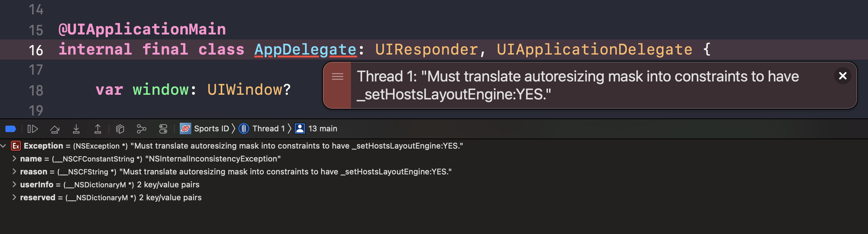Click the Step Into debug icon
868x234 pixels.
coord(76,129)
